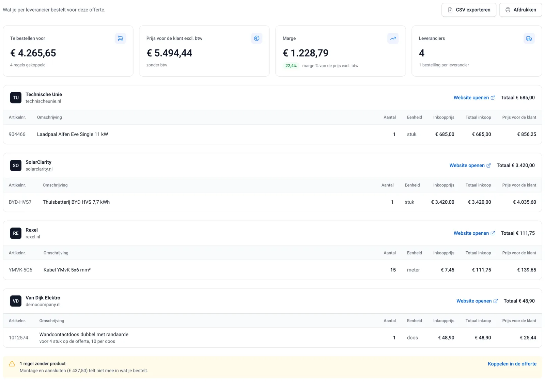The image size is (545, 392).
Task: Print the order overview with Afdrukken
Action: [x=520, y=10]
